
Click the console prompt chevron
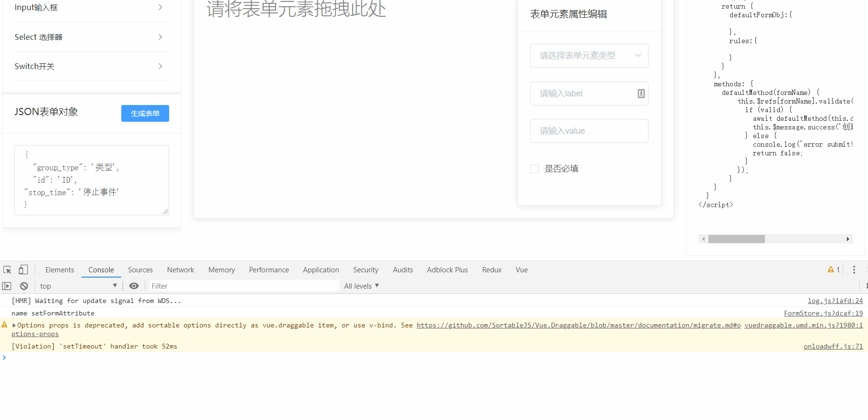(x=4, y=358)
